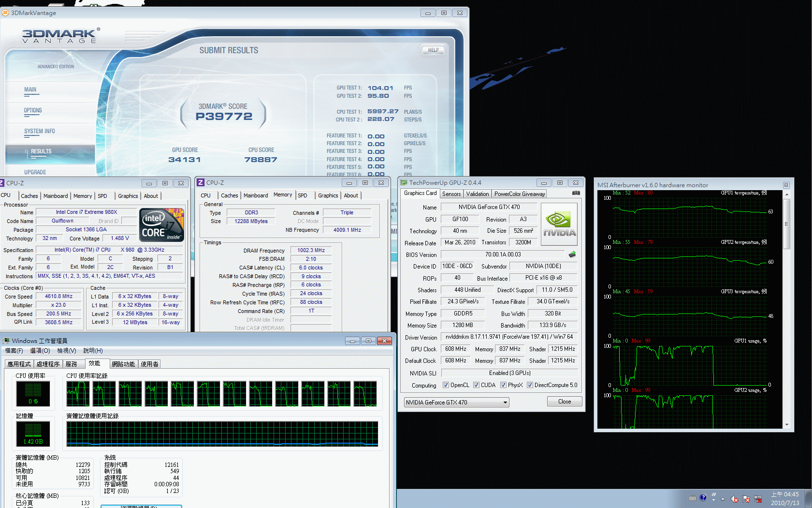Open the PowerColor Giveaway tab

click(520, 194)
